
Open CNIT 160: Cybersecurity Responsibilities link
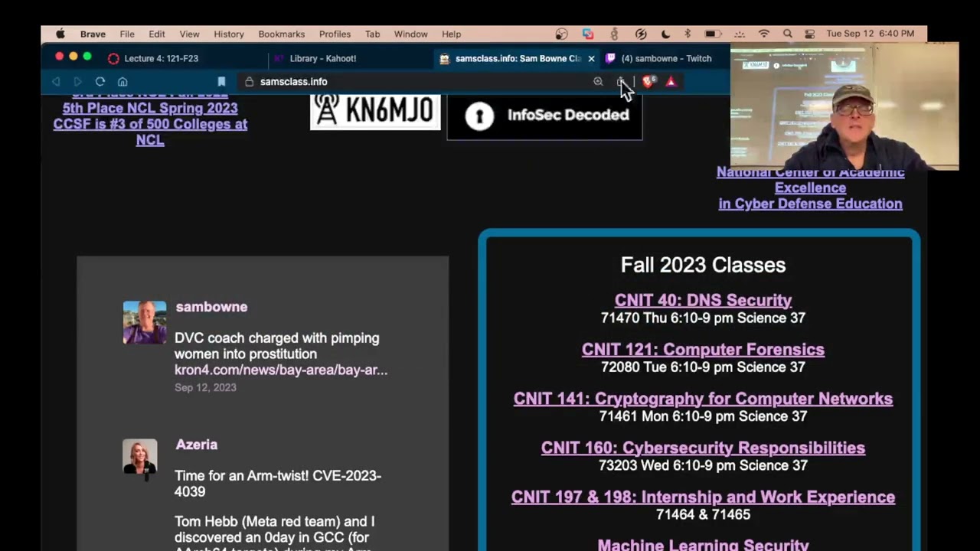point(703,448)
